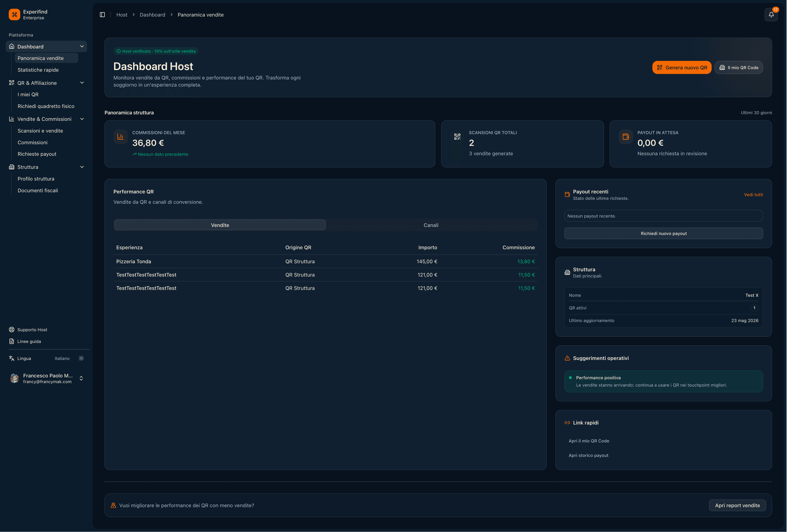Toggle the sidebar panel icon
Image resolution: width=787 pixels, height=532 pixels.
coord(102,14)
